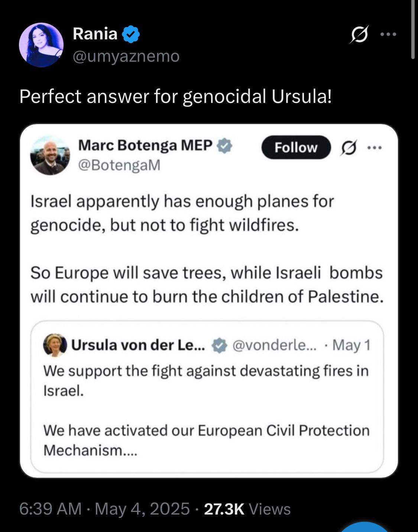
Task: Open the three-dot menu in the quoted tweet
Action: [375, 148]
